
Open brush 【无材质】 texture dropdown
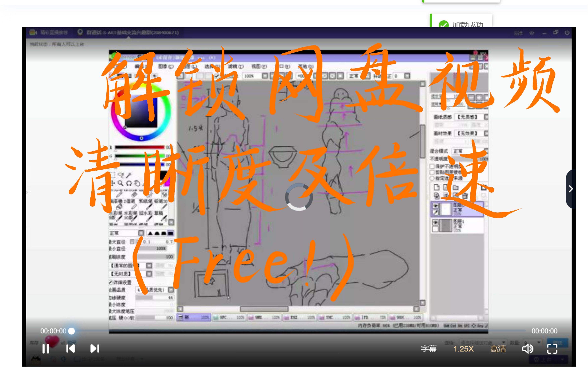coord(131,274)
